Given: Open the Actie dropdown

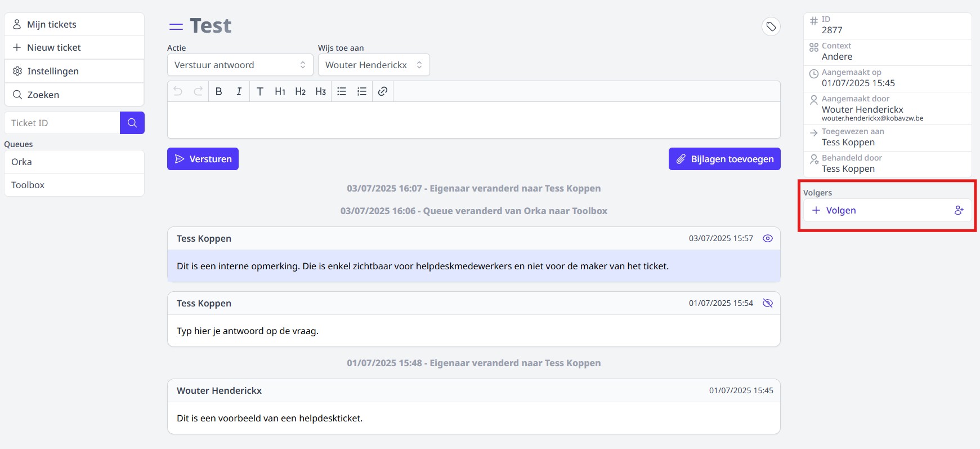Looking at the screenshot, I should [240, 65].
